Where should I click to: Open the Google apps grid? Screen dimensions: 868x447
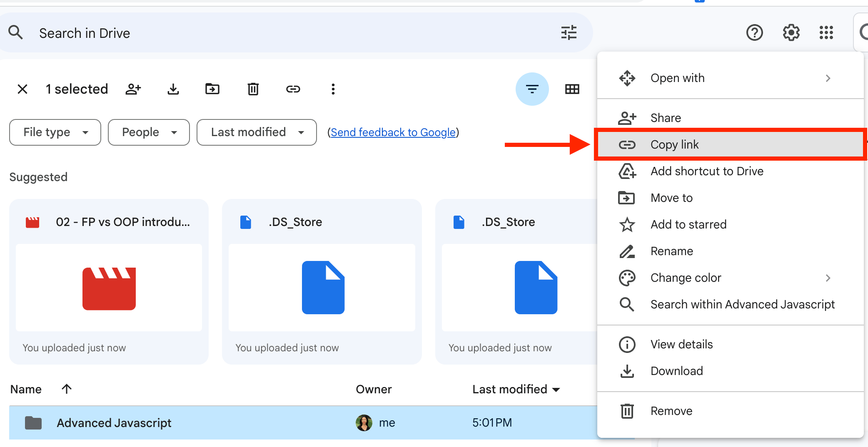point(826,32)
